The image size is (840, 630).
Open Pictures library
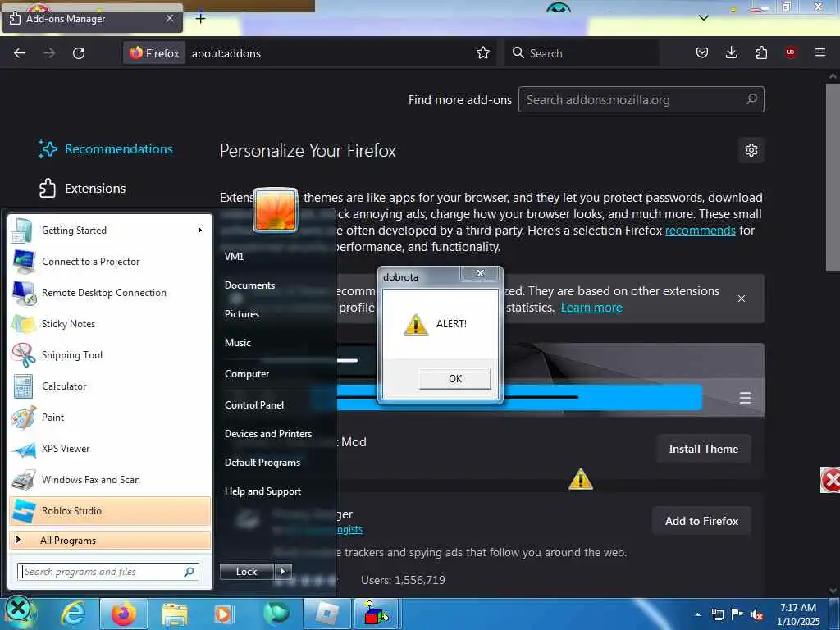point(242,314)
